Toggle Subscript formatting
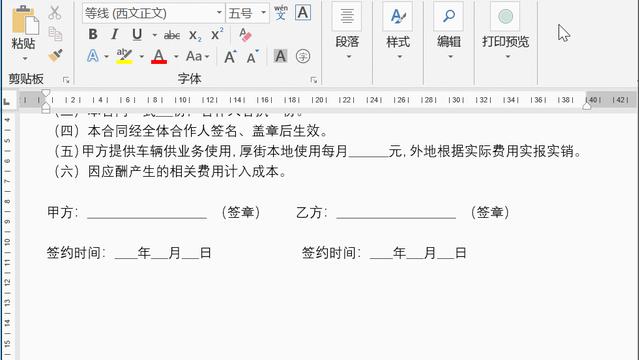The image size is (640, 360). point(195,36)
